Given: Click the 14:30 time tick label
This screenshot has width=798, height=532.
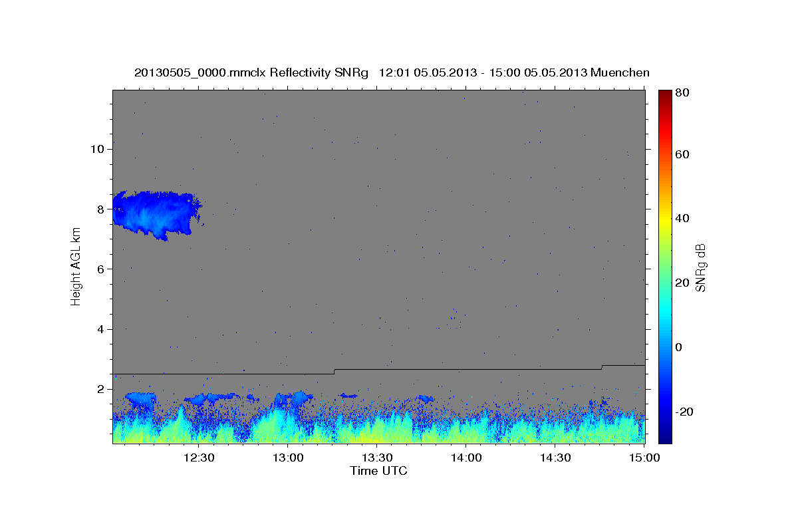Looking at the screenshot, I should 555,458.
